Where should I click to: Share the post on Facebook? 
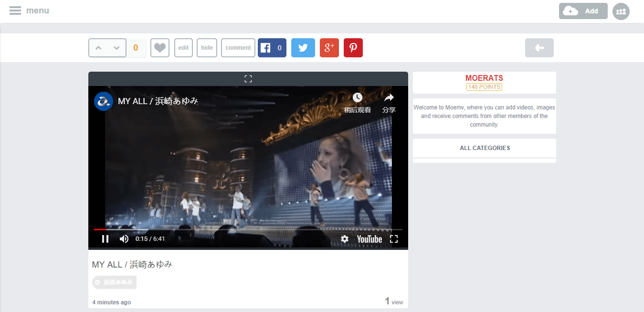click(272, 48)
